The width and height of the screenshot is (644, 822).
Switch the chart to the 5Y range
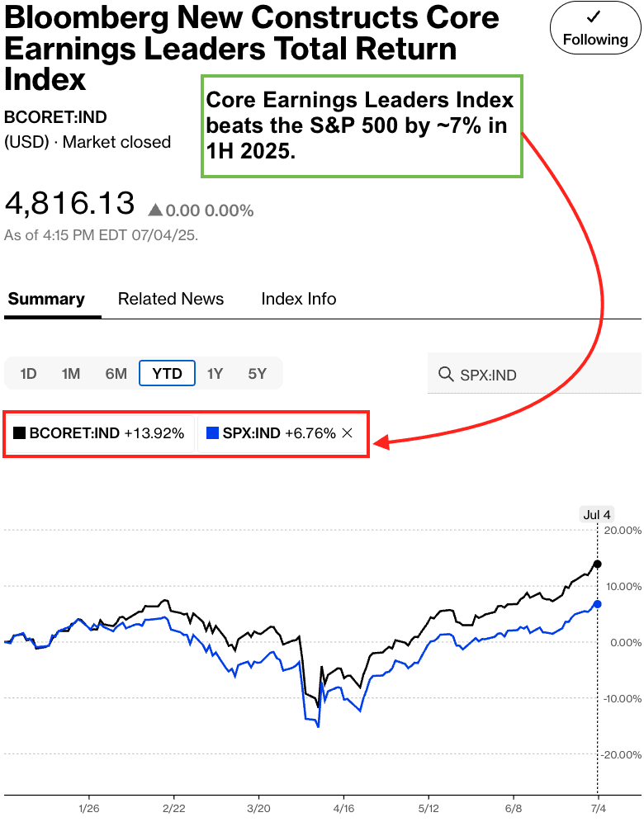[x=257, y=374]
